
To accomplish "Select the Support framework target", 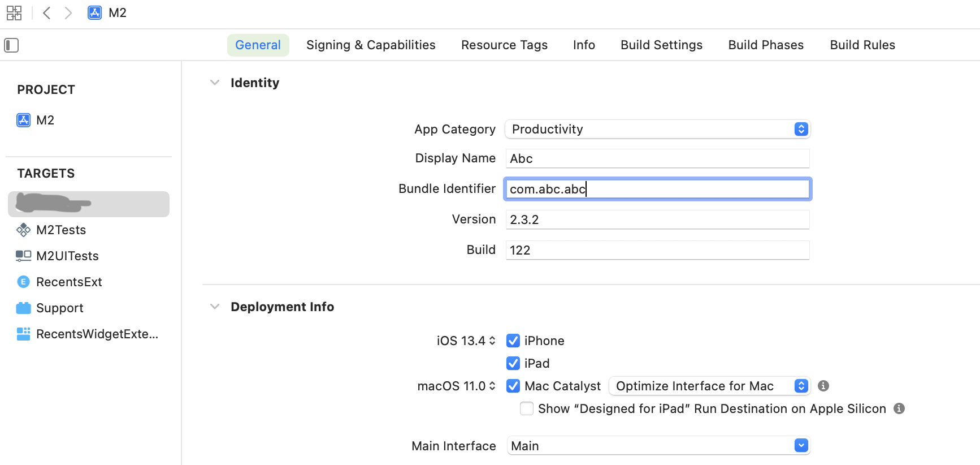I will point(59,308).
